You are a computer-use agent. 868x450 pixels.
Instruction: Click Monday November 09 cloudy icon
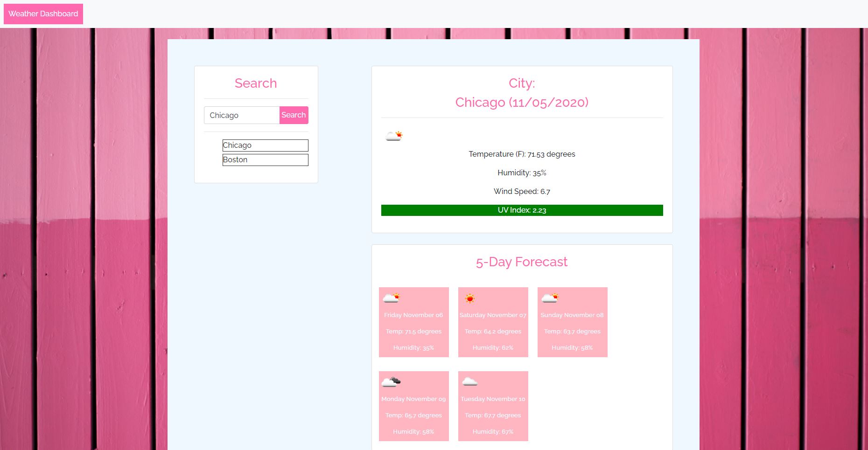click(391, 382)
